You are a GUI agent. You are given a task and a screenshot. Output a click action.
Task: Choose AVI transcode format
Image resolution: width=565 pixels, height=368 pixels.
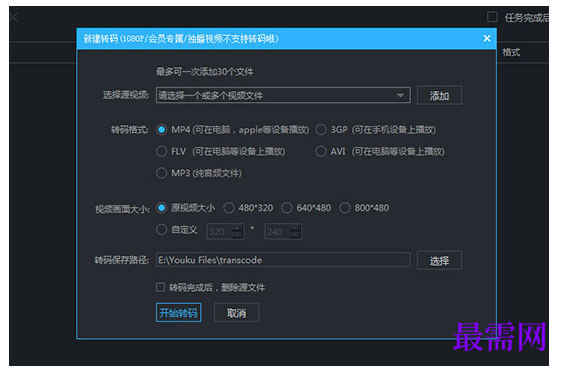(x=321, y=151)
